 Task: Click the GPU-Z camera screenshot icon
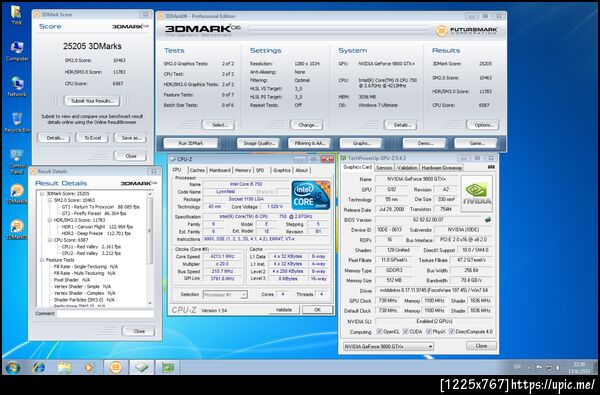(492, 167)
